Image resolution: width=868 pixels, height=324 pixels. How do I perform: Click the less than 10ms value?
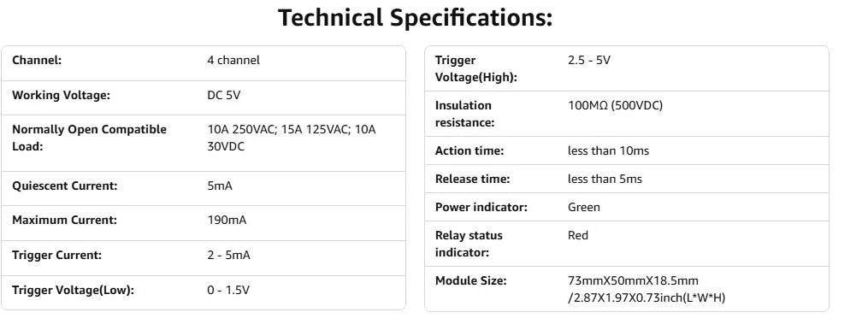pos(608,150)
